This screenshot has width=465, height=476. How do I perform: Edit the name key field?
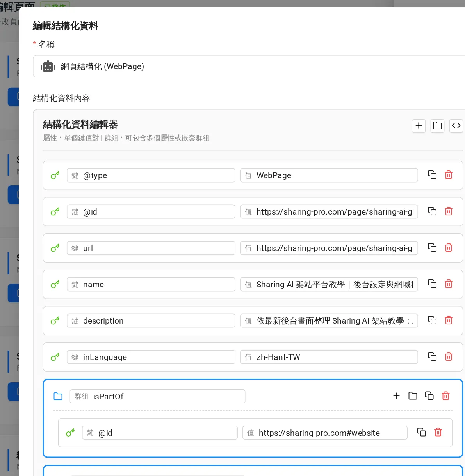(x=151, y=285)
